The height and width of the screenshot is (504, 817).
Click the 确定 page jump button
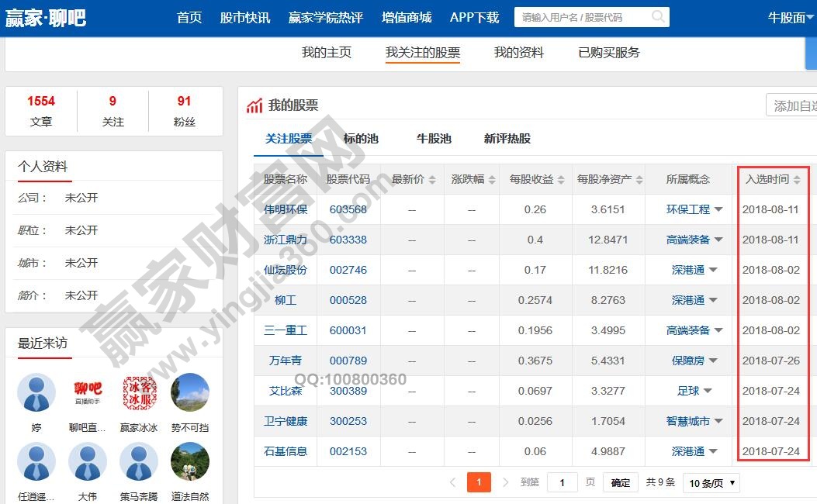tap(621, 483)
